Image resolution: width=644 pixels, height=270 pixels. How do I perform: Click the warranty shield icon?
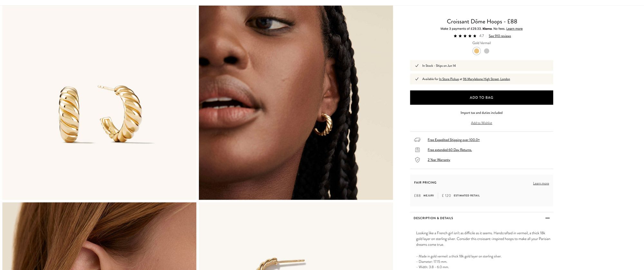coord(417,160)
